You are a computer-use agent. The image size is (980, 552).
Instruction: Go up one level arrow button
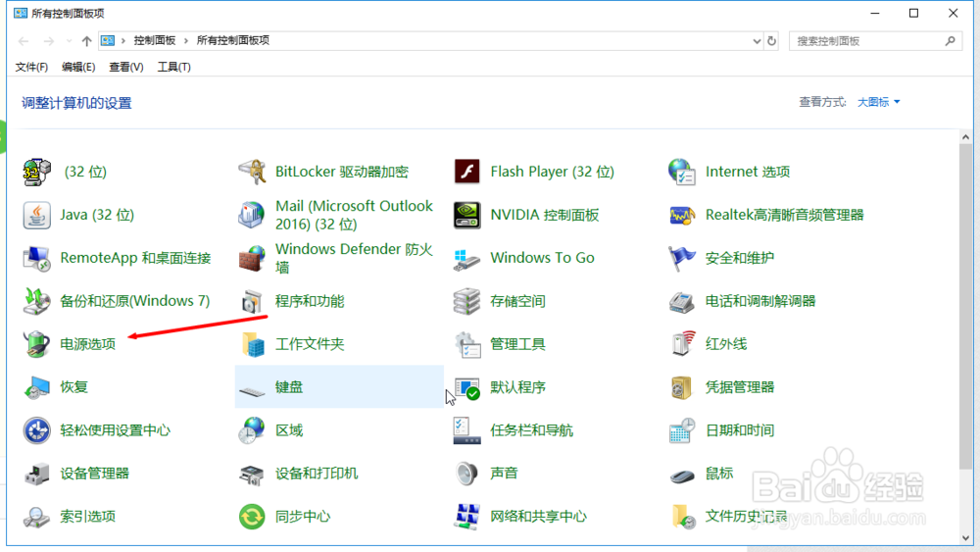(86, 41)
